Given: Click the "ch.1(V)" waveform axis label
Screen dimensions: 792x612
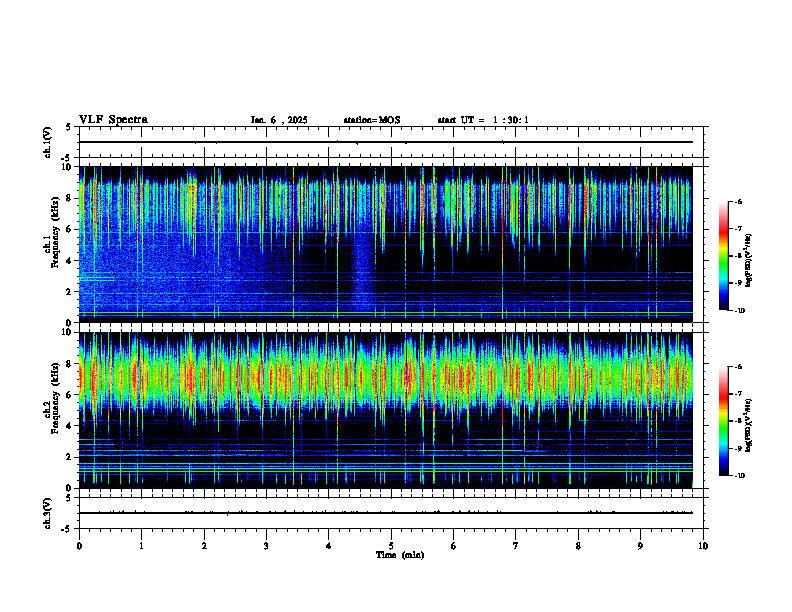Looking at the screenshot, I should coord(47,142).
